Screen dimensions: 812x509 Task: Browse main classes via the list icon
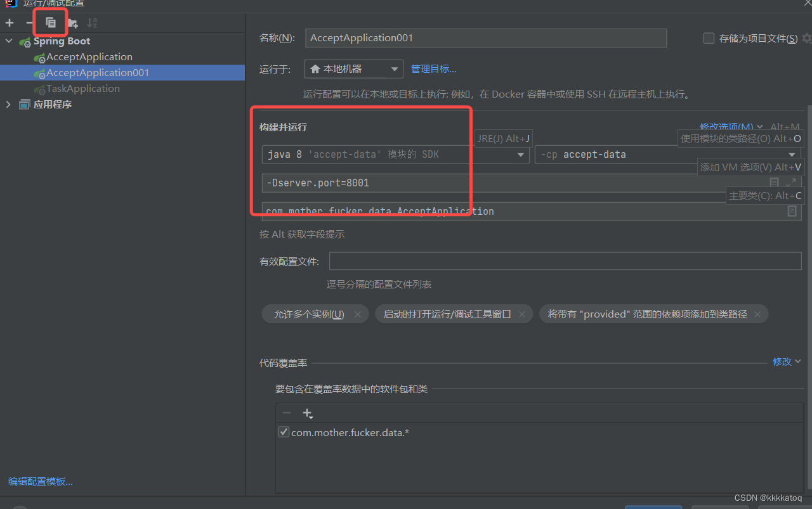[792, 212]
